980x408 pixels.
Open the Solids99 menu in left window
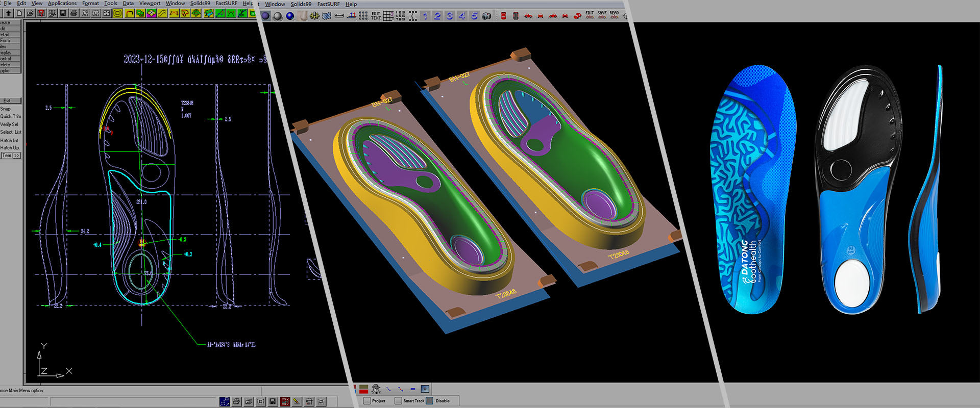[x=200, y=4]
